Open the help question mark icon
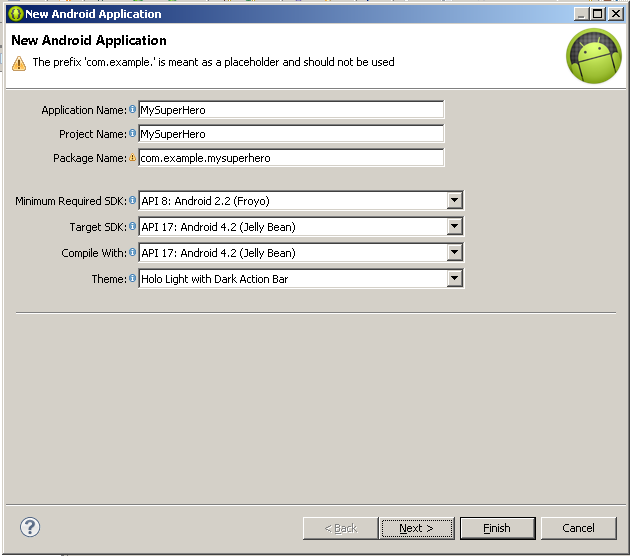Viewport: 630px width, 556px height. [30, 527]
